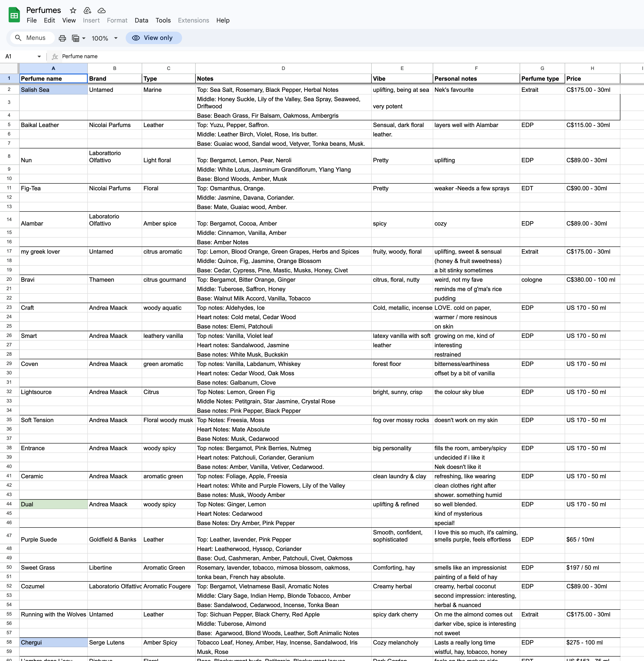Open the File menu

point(31,20)
